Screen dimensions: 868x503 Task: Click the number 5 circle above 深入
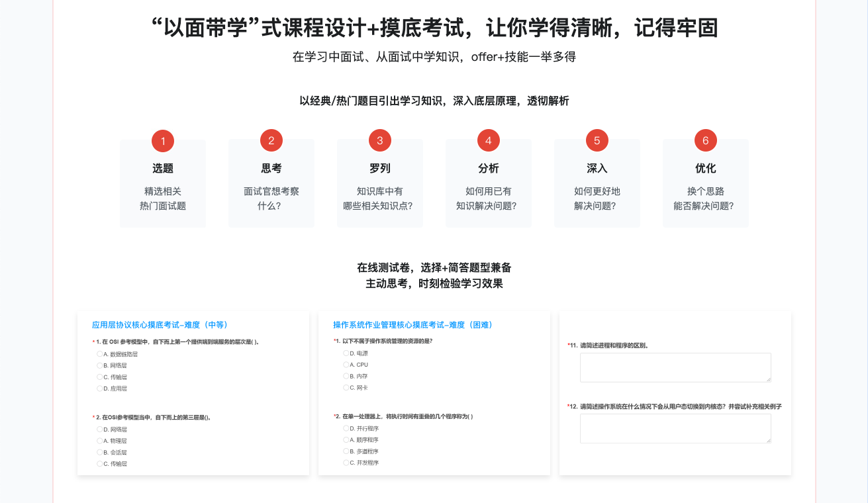coord(597,140)
